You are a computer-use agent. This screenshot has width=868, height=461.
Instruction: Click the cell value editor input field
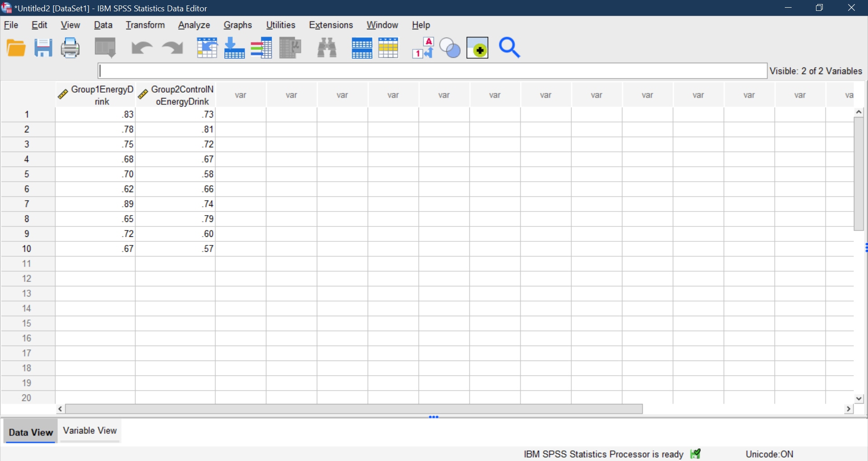click(433, 71)
